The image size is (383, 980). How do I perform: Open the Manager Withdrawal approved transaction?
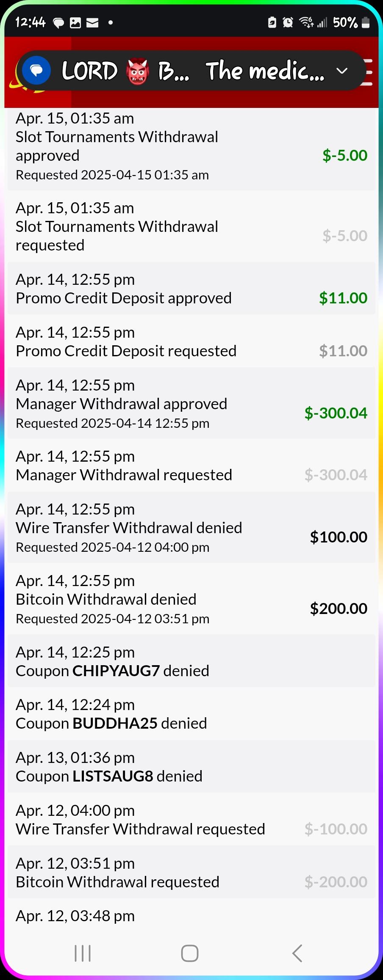[x=191, y=404]
